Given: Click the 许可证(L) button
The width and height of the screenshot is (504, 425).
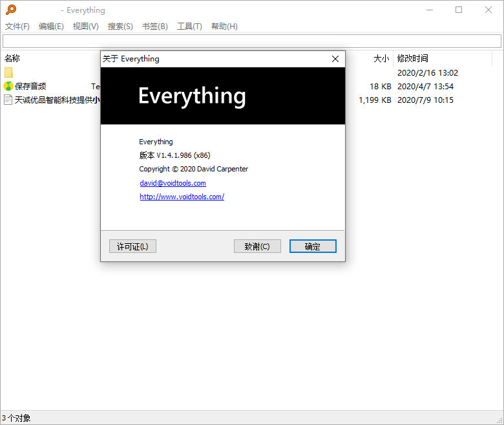Looking at the screenshot, I should click(x=132, y=246).
